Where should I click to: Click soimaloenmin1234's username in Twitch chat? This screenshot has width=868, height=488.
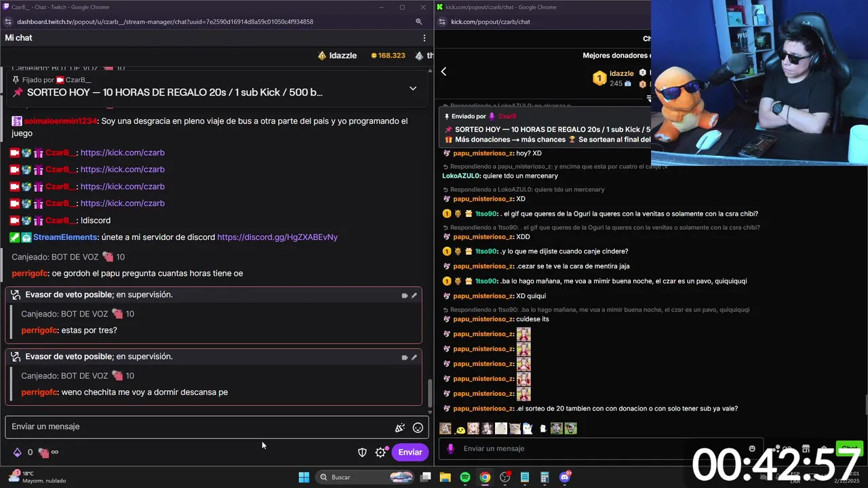pos(60,121)
